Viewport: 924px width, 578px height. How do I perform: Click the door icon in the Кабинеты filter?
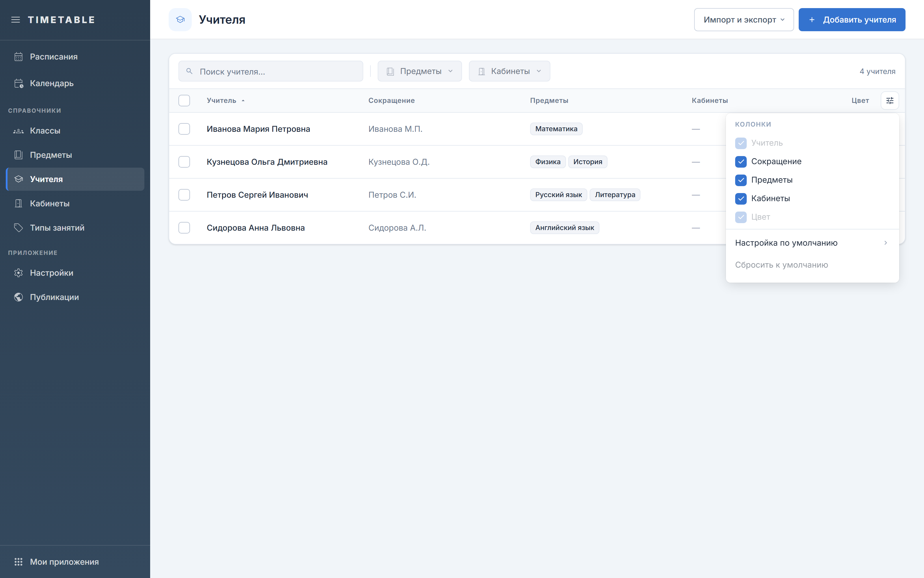481,71
